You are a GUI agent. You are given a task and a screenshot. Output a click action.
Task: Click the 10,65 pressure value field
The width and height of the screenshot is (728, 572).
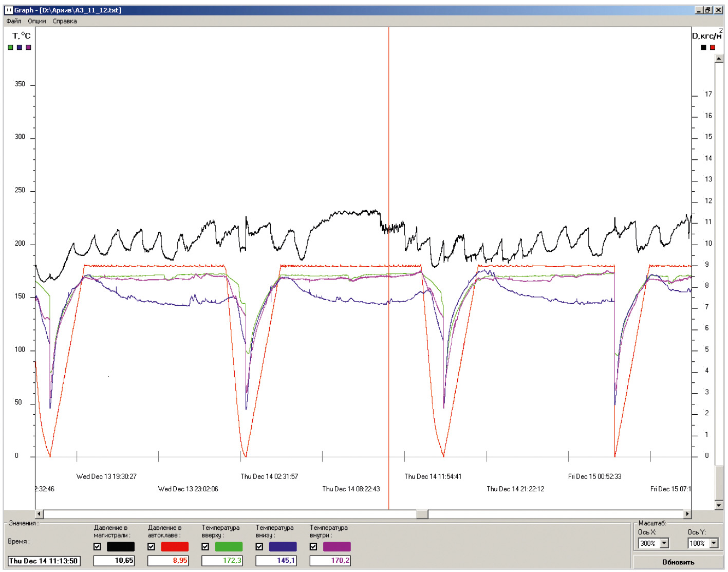tap(114, 561)
